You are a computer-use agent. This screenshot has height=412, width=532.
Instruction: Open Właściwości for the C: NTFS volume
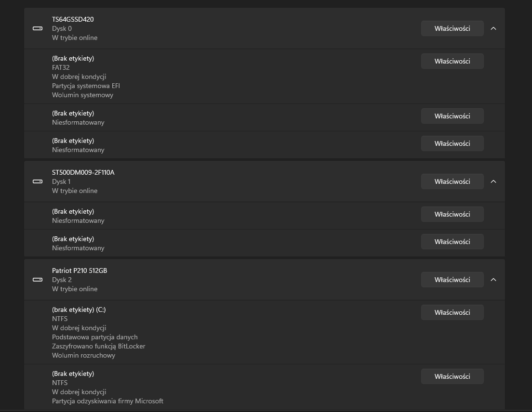click(452, 312)
